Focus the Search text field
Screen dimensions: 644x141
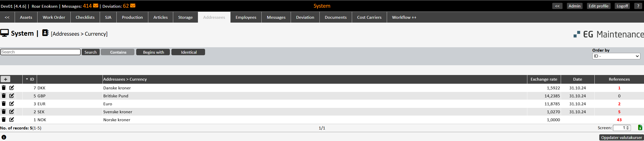tap(40, 52)
